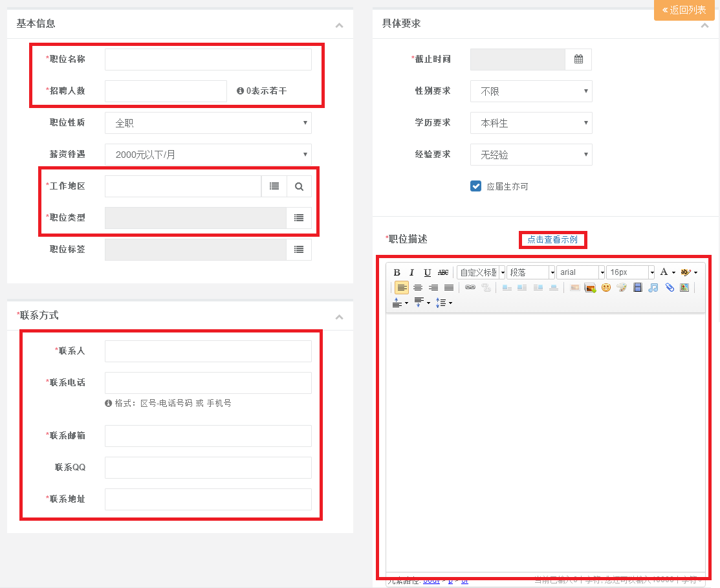Center align the text in the editor
Screen dimensions: 720x588
tap(418, 288)
